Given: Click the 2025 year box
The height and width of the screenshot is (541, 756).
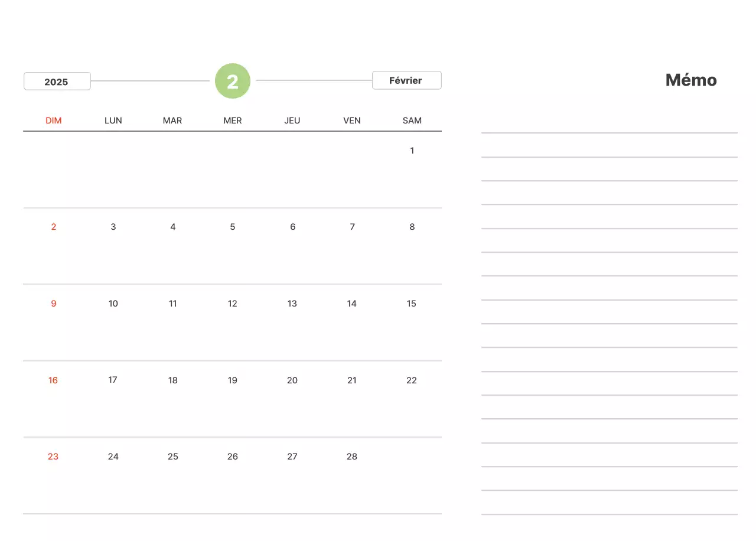Looking at the screenshot, I should pyautogui.click(x=57, y=82).
